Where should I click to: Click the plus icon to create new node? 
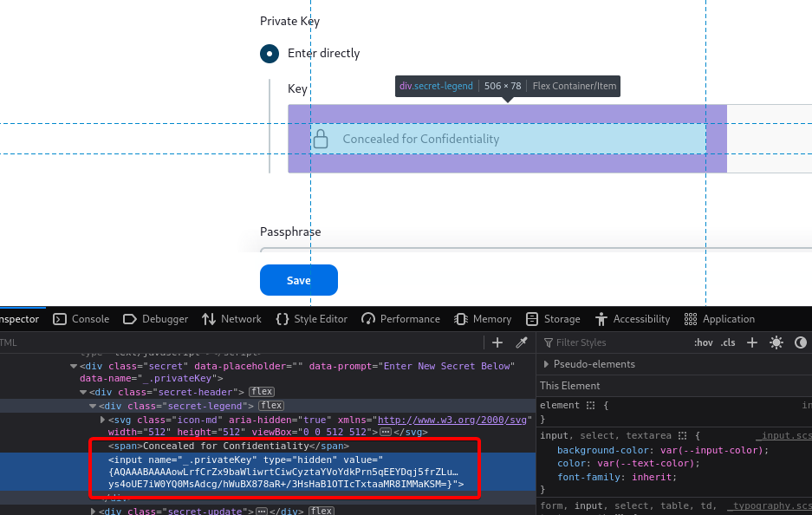(x=497, y=342)
